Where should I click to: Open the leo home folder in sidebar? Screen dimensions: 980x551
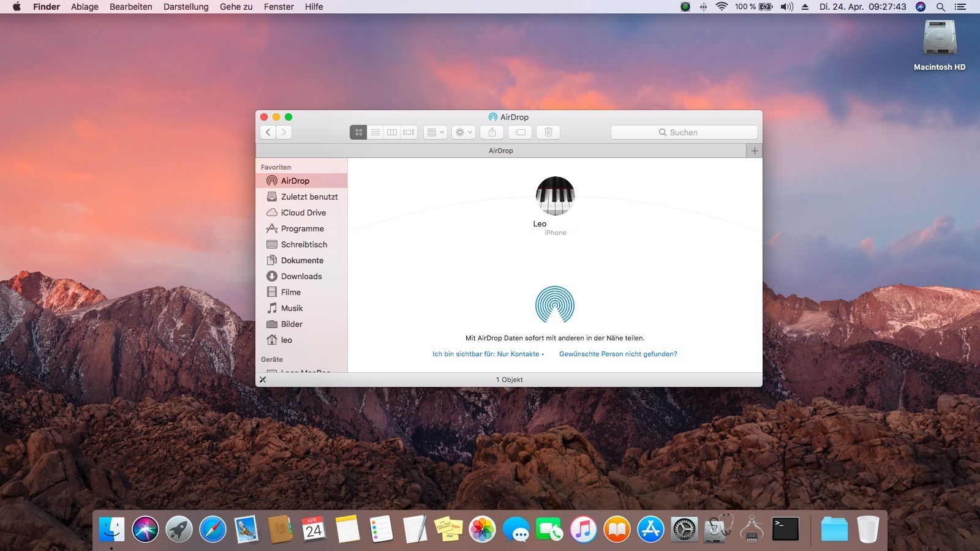coord(301,340)
